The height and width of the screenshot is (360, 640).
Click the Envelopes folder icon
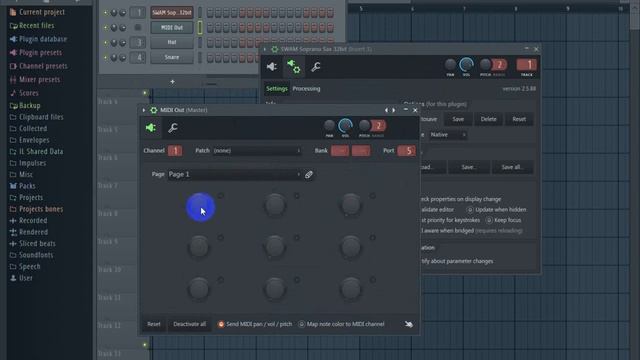click(x=13, y=140)
